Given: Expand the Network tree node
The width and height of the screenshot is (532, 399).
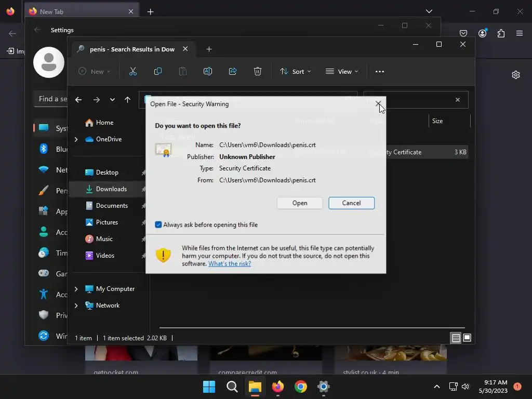Looking at the screenshot, I should [x=76, y=305].
